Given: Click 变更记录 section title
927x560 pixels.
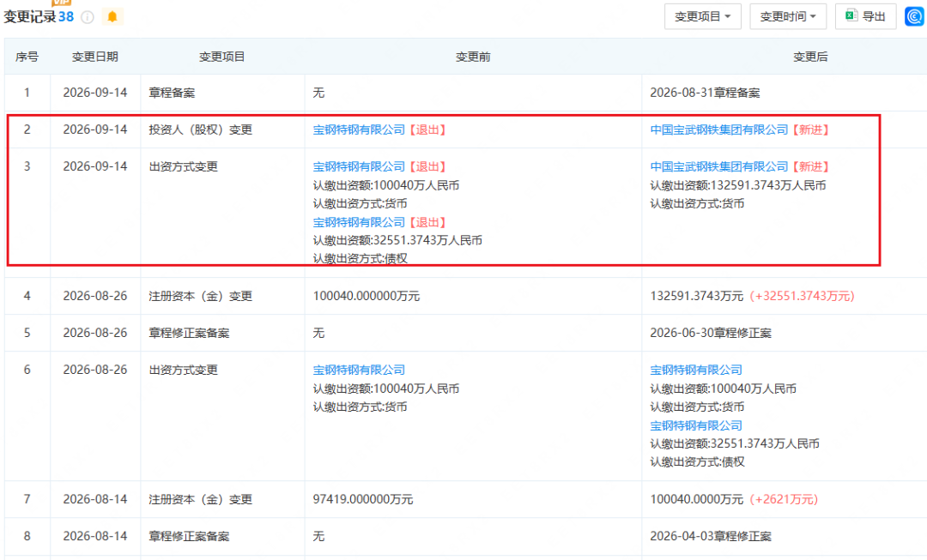Looking at the screenshot, I should (x=30, y=16).
